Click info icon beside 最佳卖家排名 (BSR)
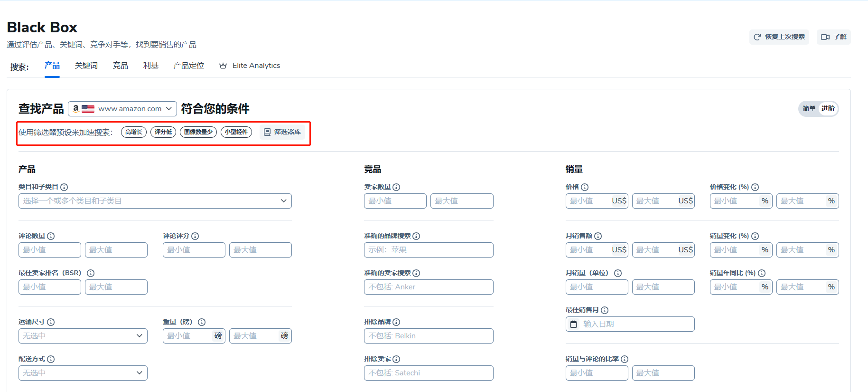Image resolution: width=868 pixels, height=392 pixels. coord(91,273)
